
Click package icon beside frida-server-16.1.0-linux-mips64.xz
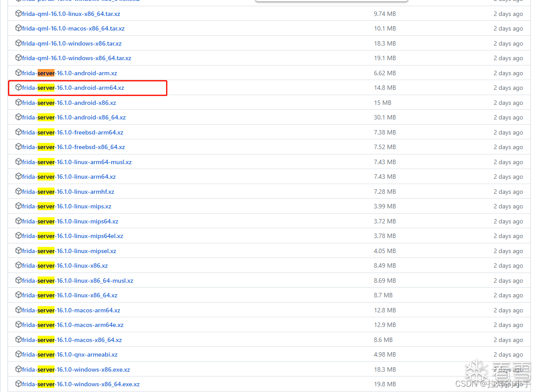pyautogui.click(x=19, y=221)
